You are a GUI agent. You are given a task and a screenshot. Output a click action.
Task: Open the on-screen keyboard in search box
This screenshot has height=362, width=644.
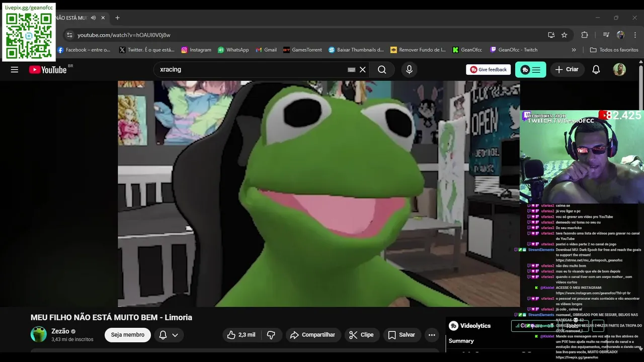pos(351,70)
